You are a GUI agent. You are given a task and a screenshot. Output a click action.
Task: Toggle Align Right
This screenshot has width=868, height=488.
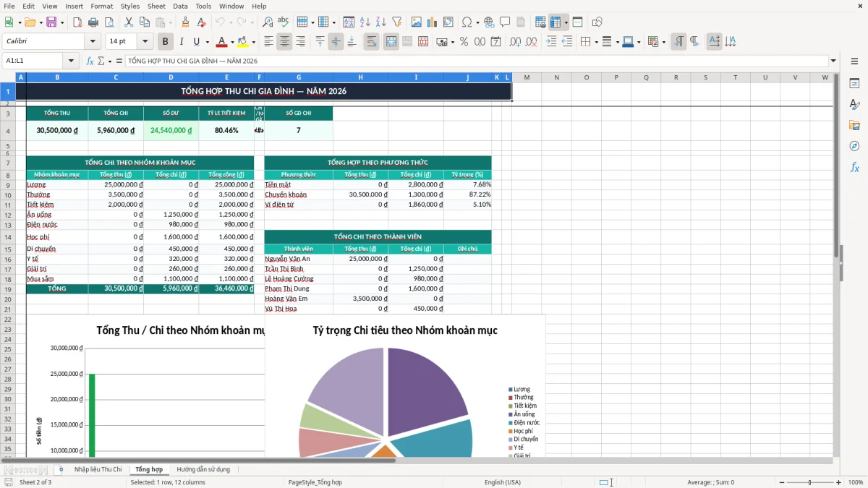click(300, 42)
